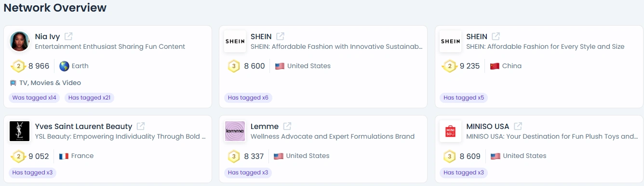
Task: Open Lemme external link icon
Action: point(287,126)
